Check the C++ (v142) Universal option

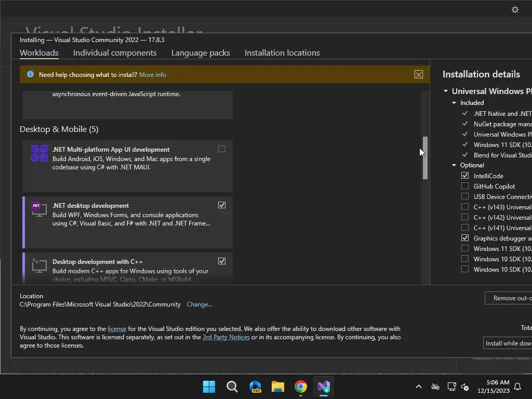(465, 217)
